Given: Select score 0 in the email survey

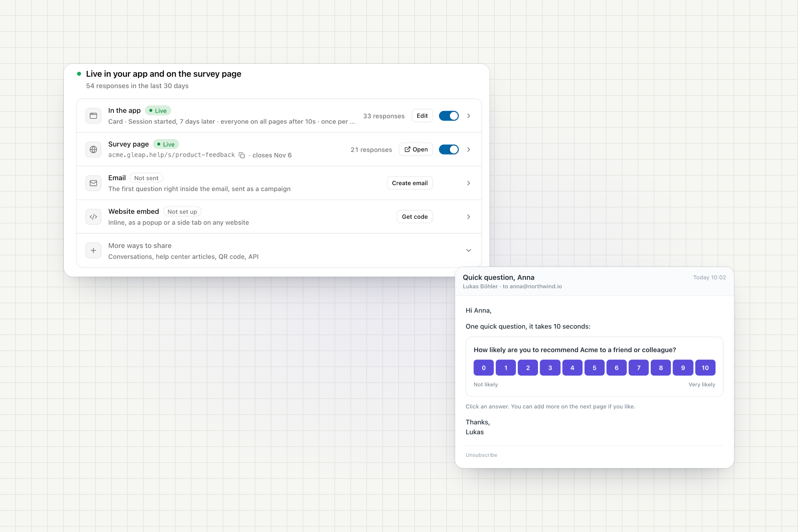Looking at the screenshot, I should point(483,368).
